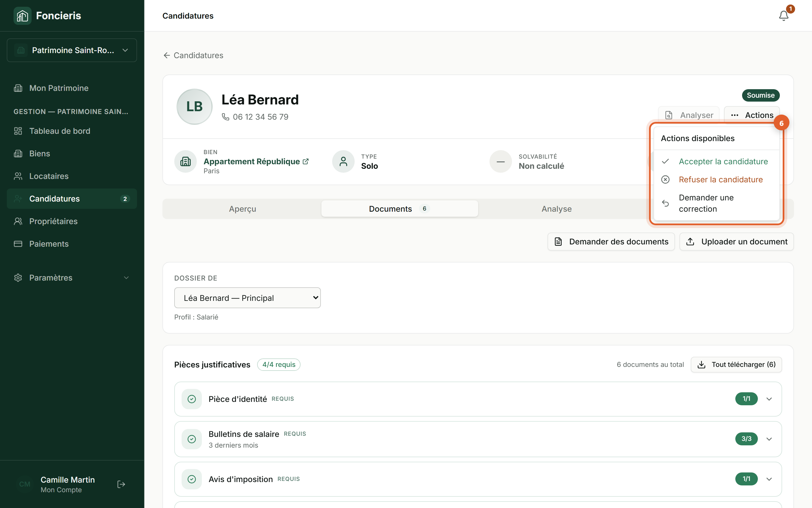This screenshot has height=508, width=812.
Task: Click the Mon Patrimoine building icon
Action: 18,88
